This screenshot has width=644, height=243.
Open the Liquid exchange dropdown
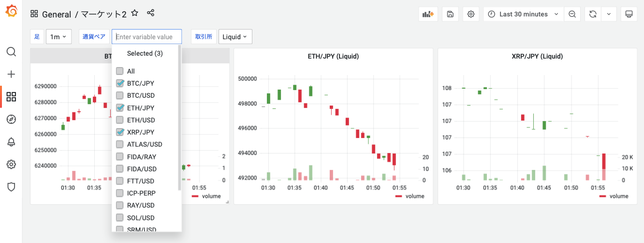coord(235,37)
